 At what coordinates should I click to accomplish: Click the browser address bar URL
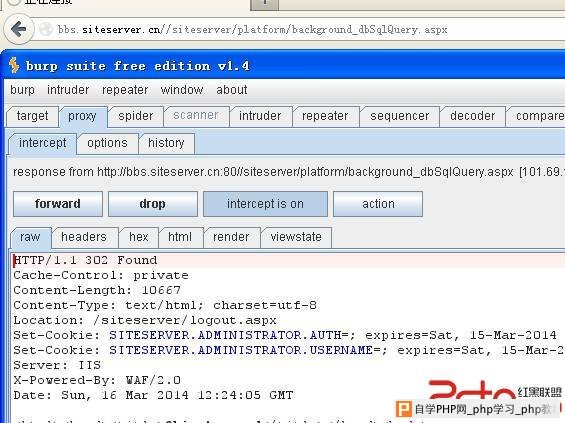(252, 29)
